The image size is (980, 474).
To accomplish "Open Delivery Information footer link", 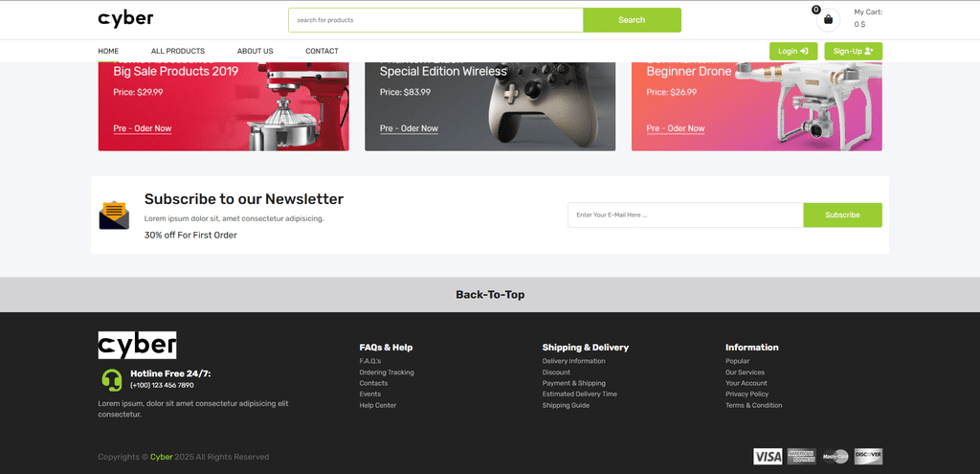I will (x=574, y=361).
